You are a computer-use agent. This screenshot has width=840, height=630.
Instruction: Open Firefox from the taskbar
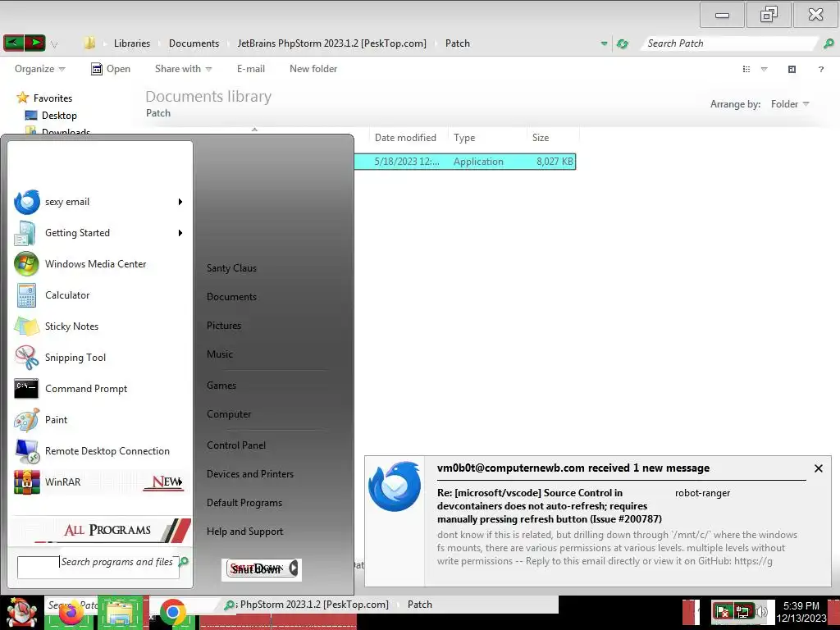pos(71,614)
